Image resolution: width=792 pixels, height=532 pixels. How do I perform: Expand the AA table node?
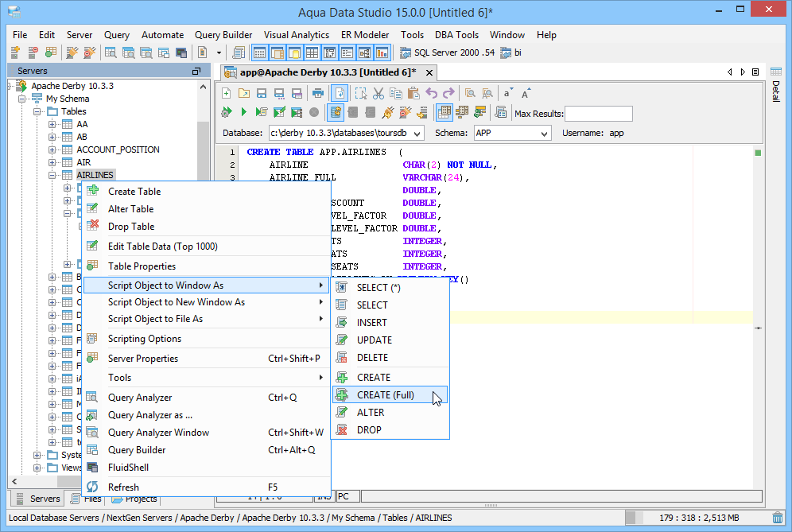coord(52,124)
